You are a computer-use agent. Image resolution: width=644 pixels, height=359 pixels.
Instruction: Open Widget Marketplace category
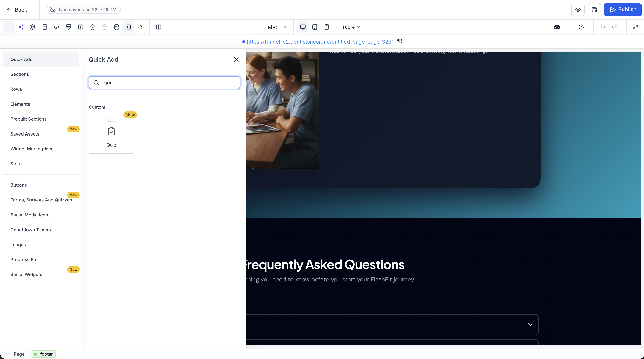[41, 149]
